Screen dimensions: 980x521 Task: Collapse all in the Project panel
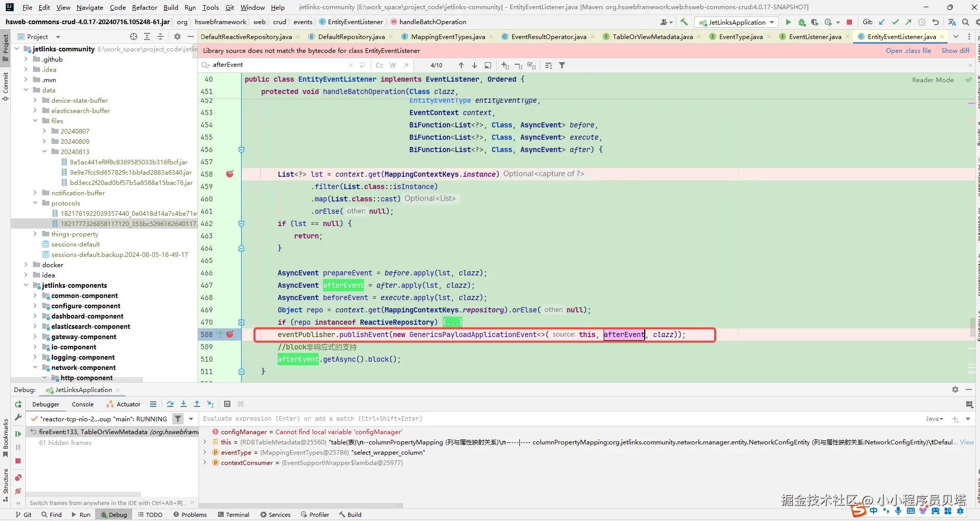[x=160, y=36]
